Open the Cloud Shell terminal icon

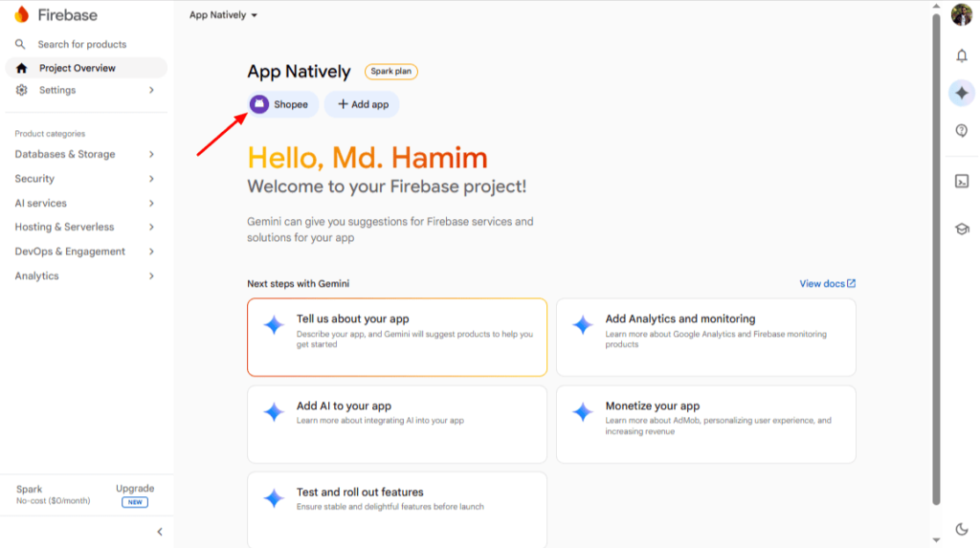pos(961,181)
